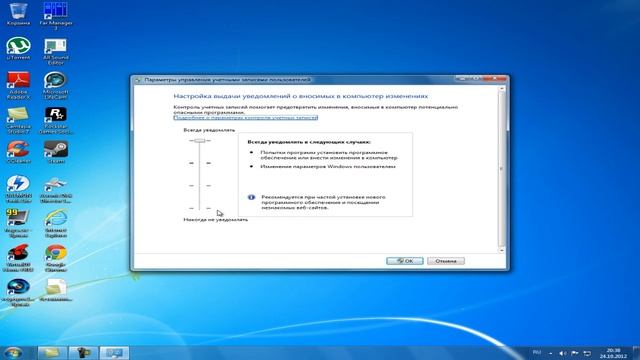The image size is (640, 360).
Task: Click the bold Всегда уведомлять в следующих случаях text
Action: point(309,142)
